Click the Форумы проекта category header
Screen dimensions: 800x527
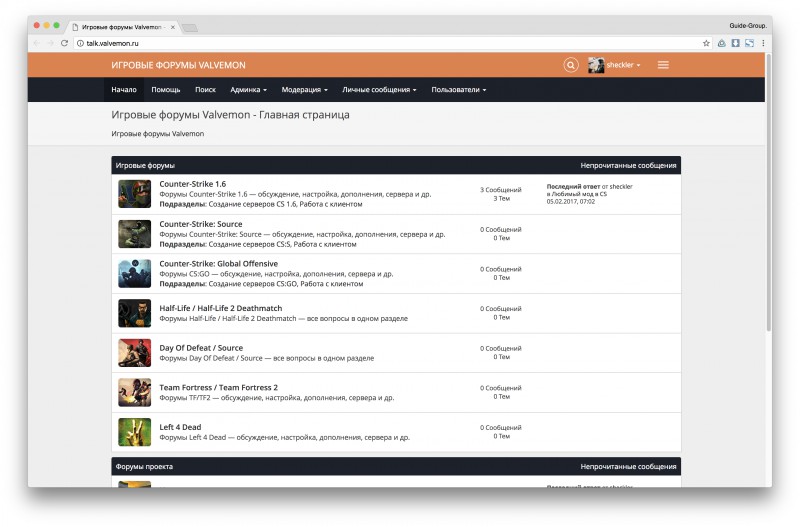click(x=144, y=466)
